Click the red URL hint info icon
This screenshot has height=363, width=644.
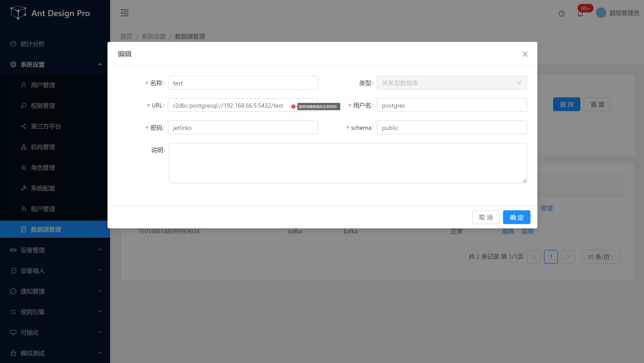(x=293, y=106)
